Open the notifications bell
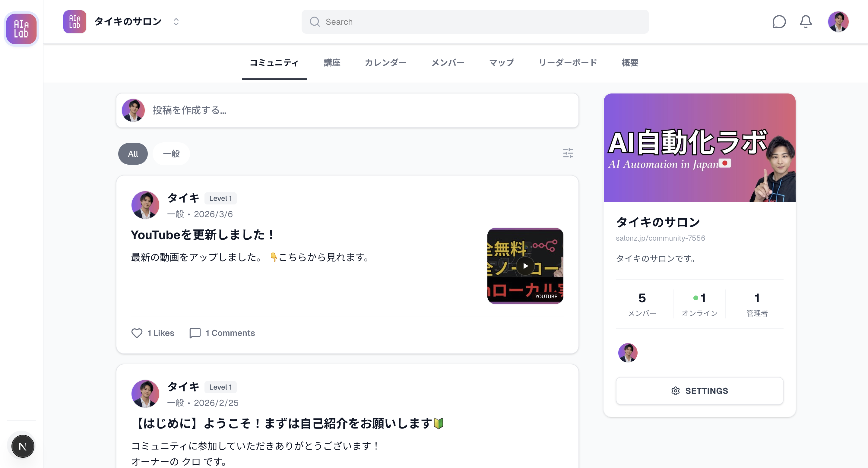 (x=806, y=22)
